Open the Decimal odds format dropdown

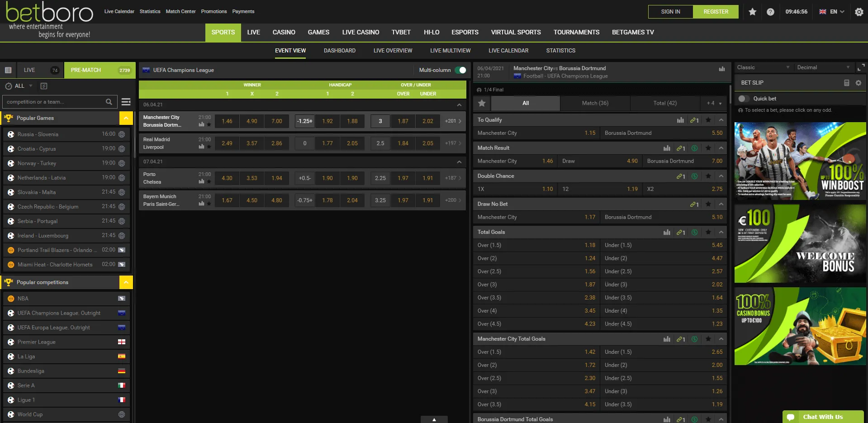tap(823, 67)
